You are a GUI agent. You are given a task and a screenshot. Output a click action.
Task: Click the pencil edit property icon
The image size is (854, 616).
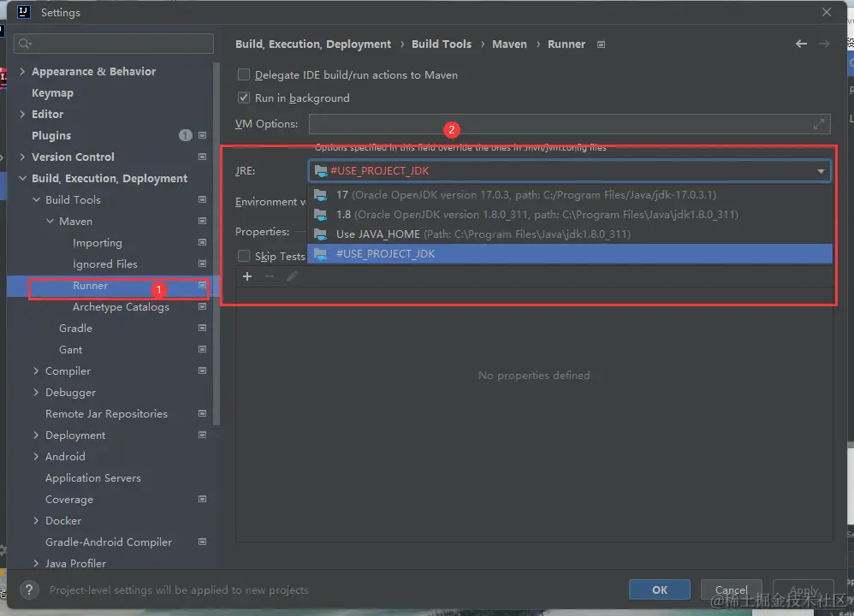point(292,276)
